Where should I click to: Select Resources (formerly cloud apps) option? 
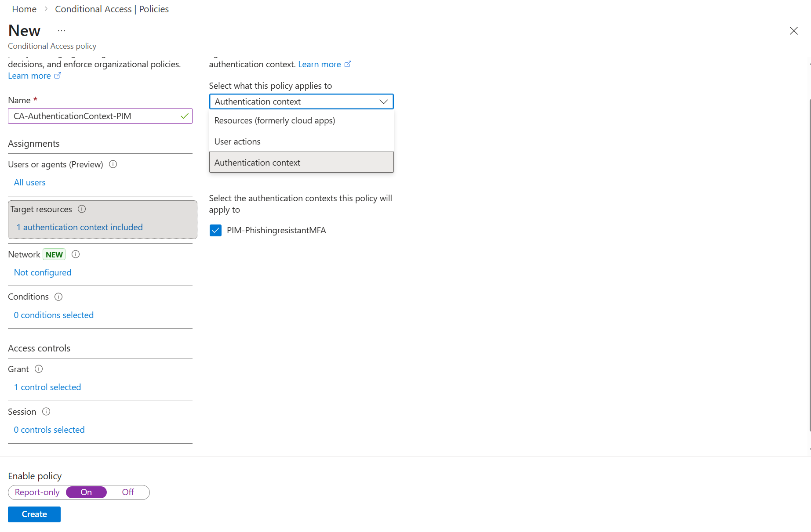275,121
